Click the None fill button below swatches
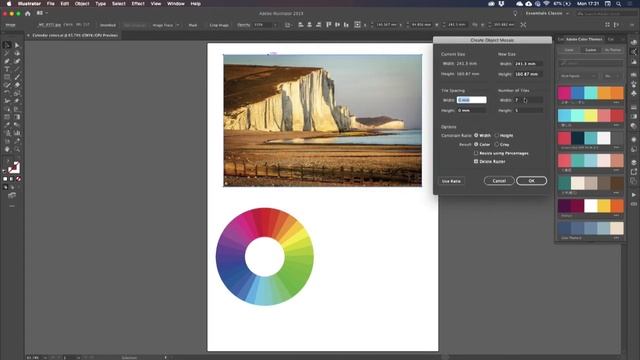Image resolution: width=640 pixels, height=360 pixels. pos(18,179)
